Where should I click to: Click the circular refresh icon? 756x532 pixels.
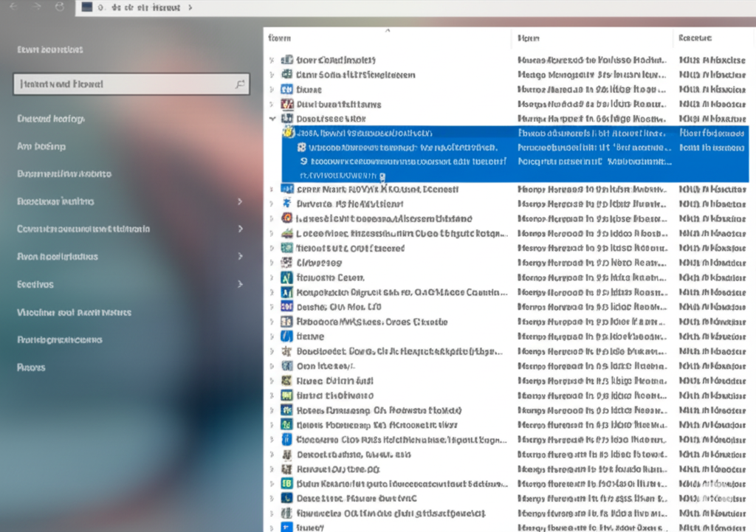point(60,7)
